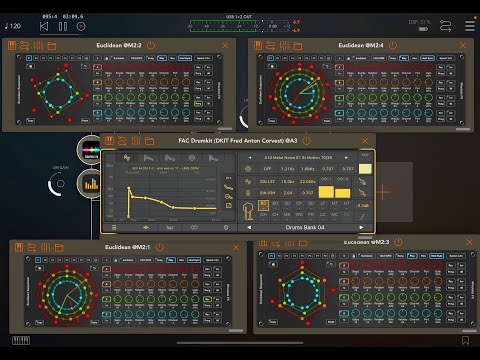This screenshot has width=480, height=360.
Task: Open parameter sliders icon in Euclidean @M2:4 window
Action: pos(284,45)
